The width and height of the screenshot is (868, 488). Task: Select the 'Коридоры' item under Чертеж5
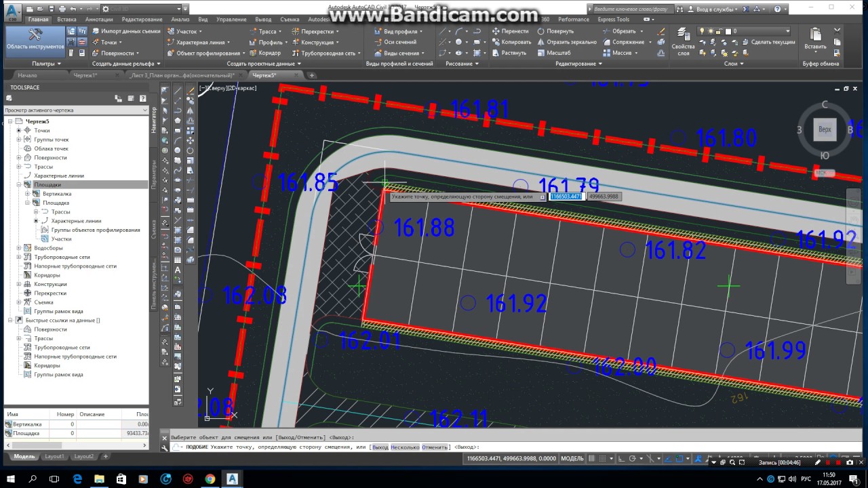(47, 275)
